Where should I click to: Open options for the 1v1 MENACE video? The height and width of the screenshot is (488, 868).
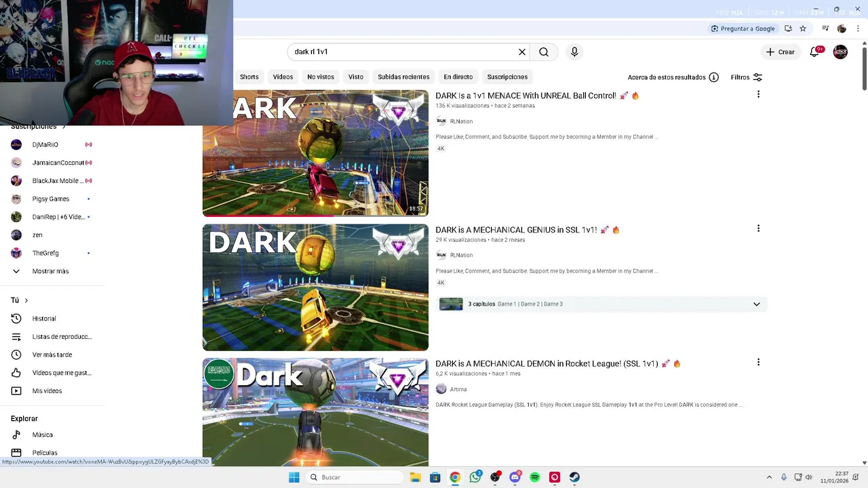(x=758, y=94)
